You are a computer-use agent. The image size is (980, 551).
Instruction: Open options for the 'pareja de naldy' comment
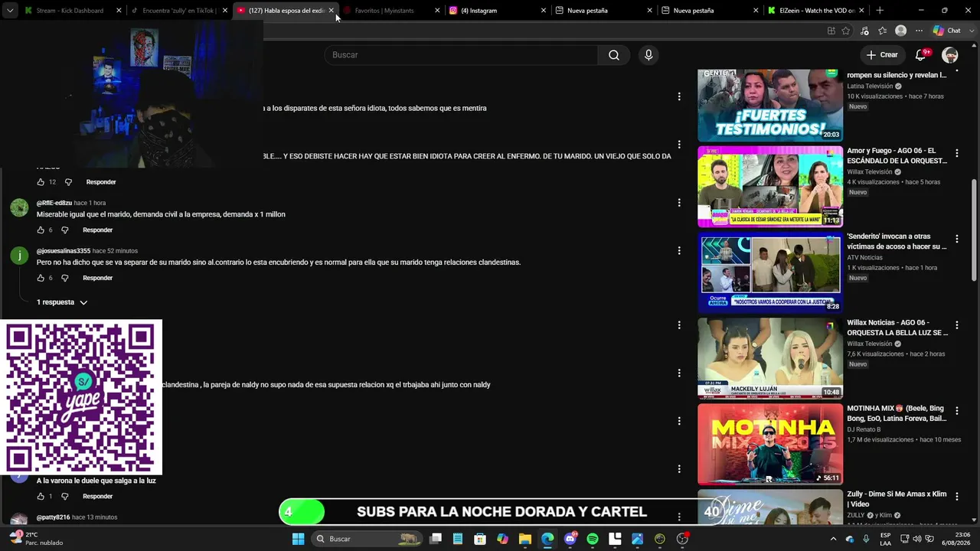tap(678, 373)
